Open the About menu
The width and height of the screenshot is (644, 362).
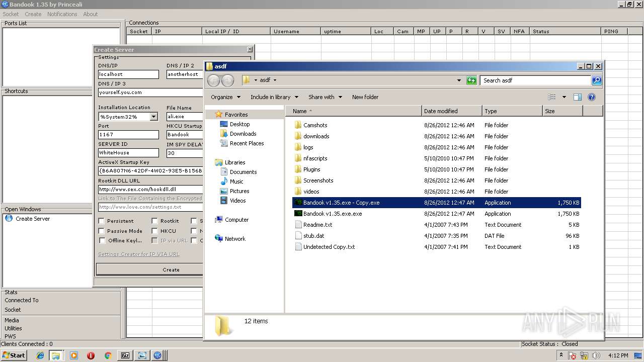pos(91,14)
